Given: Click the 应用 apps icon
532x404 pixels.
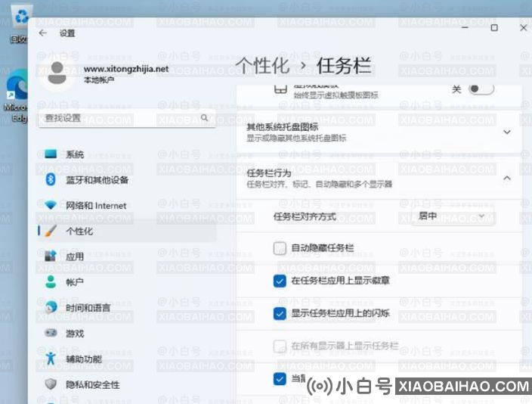Looking at the screenshot, I should point(51,256).
